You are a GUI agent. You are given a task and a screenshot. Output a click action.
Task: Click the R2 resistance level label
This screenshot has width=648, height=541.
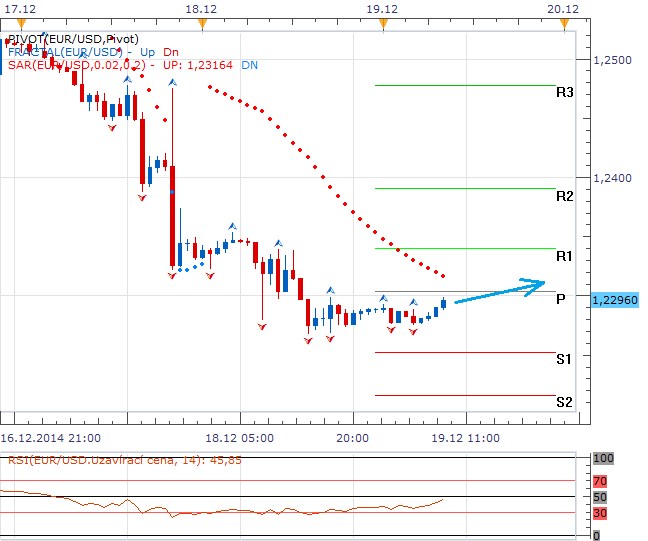pyautogui.click(x=564, y=196)
